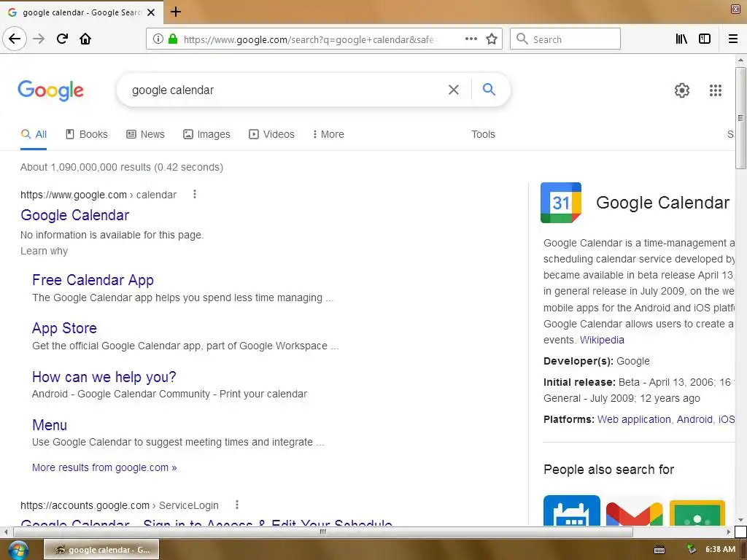Open Google Calendar result title
The image size is (747, 560).
click(75, 215)
